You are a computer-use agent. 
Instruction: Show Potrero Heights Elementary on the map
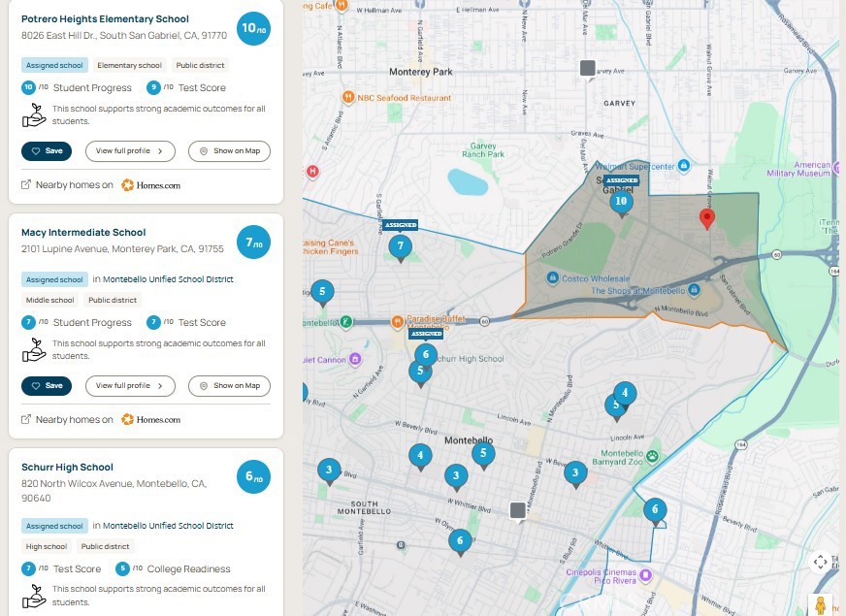pyautogui.click(x=229, y=151)
